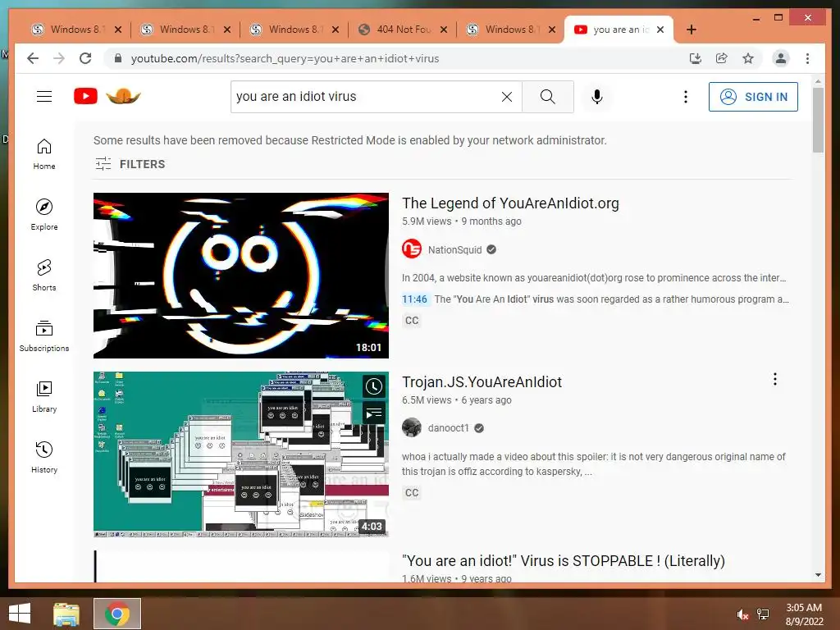Close the 404 Not Found tab
Screen dimensions: 840x630
point(444,30)
